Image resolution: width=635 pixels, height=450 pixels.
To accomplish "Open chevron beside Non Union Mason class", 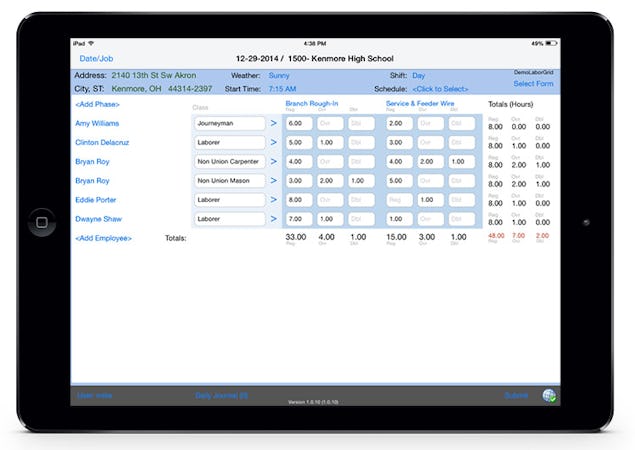I will point(274,180).
